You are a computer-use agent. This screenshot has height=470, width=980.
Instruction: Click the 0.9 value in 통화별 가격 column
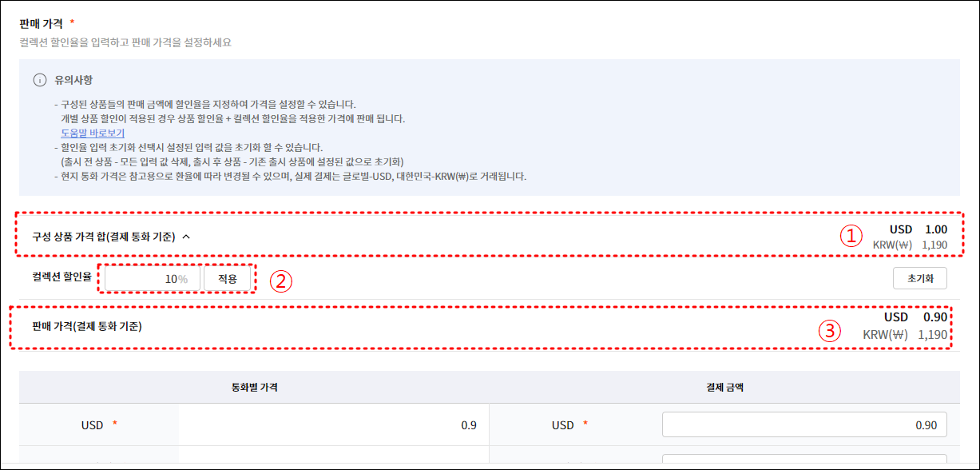pos(469,425)
